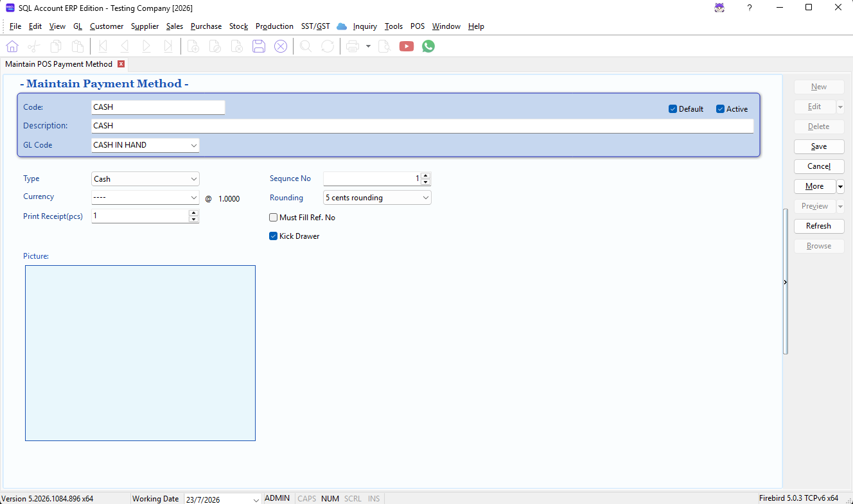
Task: Click the Delete document toolbar icon
Action: pyautogui.click(x=237, y=46)
